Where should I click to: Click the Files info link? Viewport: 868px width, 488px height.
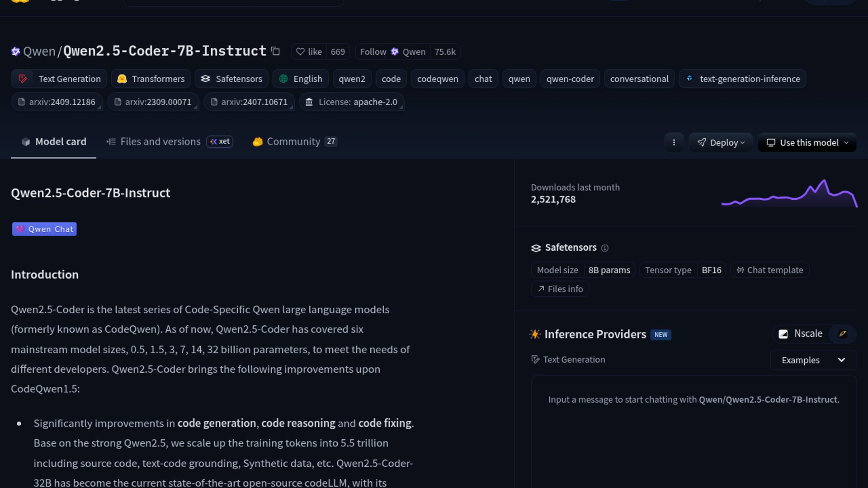[x=560, y=289]
